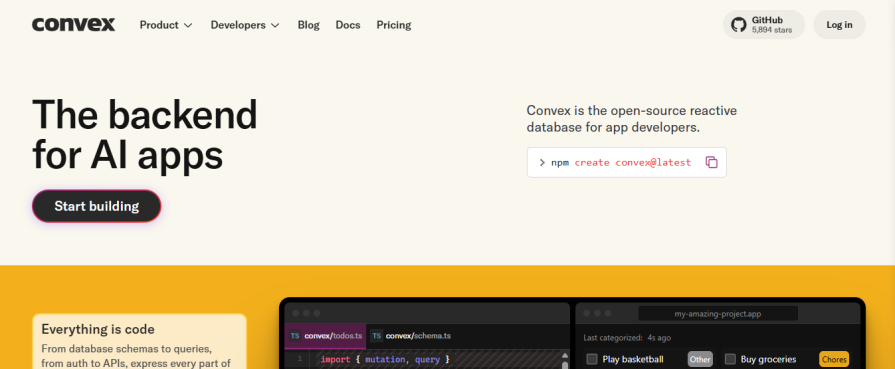The image size is (895, 369).
Task: Open the GitHub stars link
Action: pyautogui.click(x=764, y=25)
